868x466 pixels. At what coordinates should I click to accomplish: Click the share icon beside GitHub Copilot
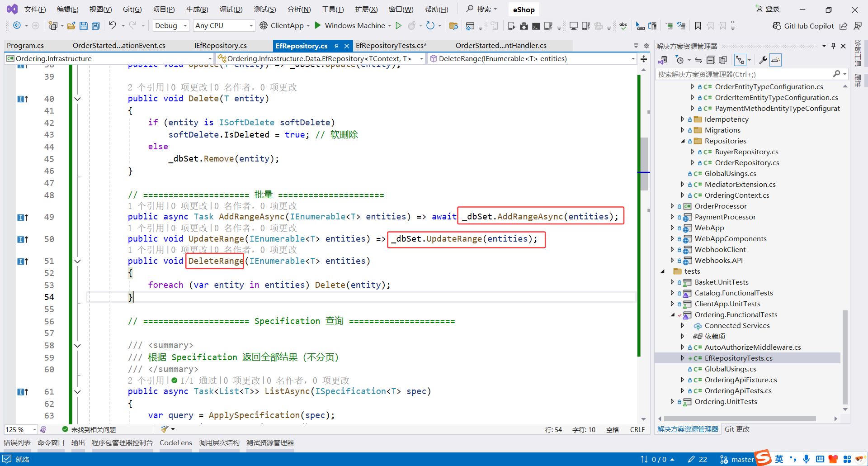(x=844, y=26)
